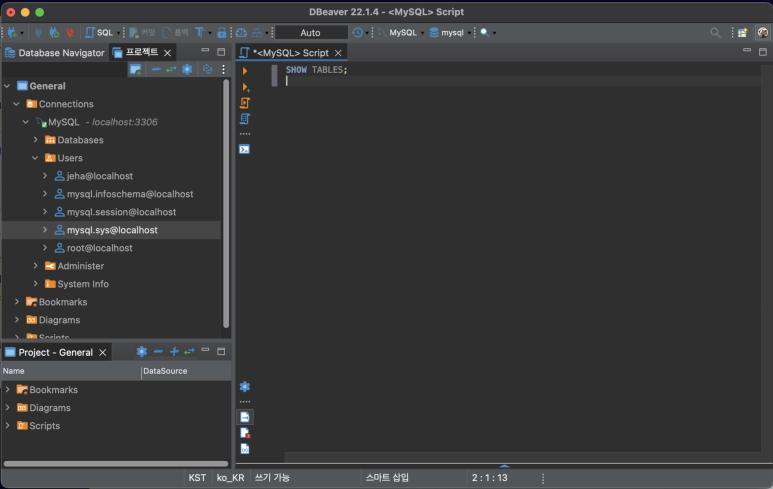Switch to the Database Navigator tab
Image resolution: width=773 pixels, height=489 pixels.
coord(54,53)
